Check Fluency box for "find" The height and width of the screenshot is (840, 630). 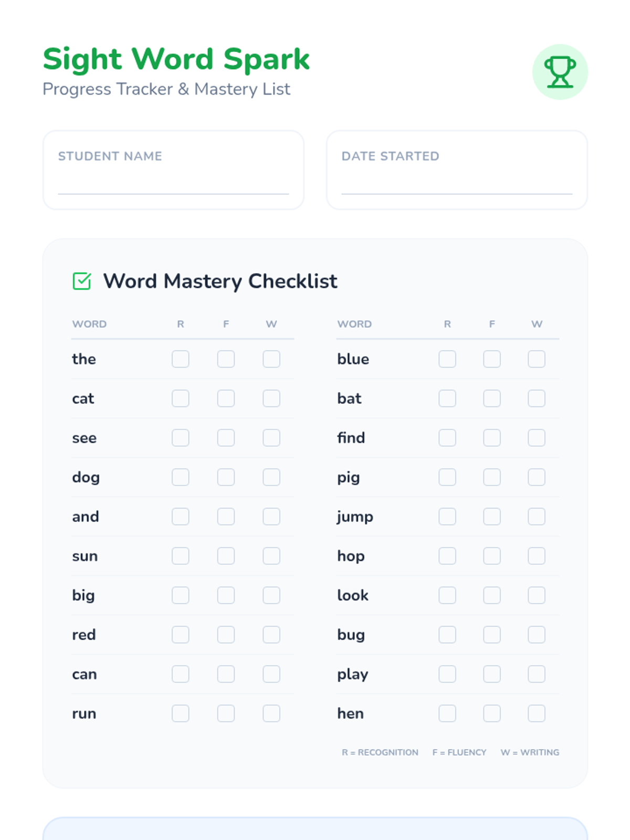pos(492,438)
